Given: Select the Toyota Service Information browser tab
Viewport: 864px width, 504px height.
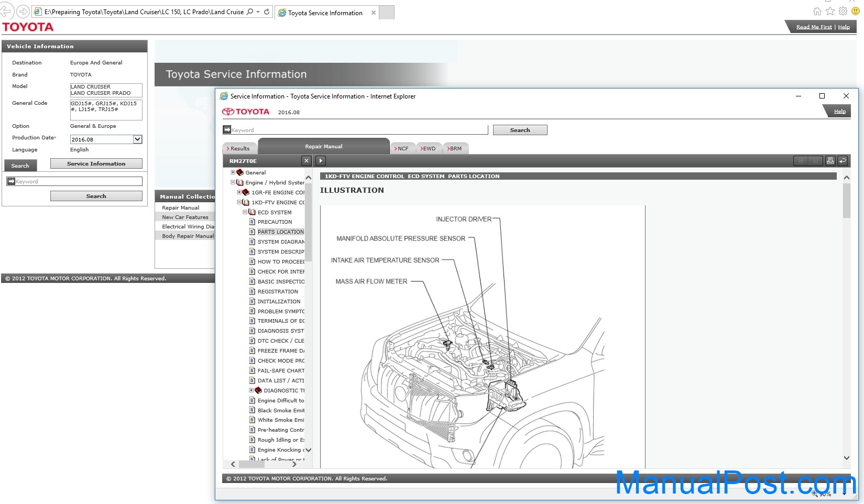Looking at the screenshot, I should [326, 13].
